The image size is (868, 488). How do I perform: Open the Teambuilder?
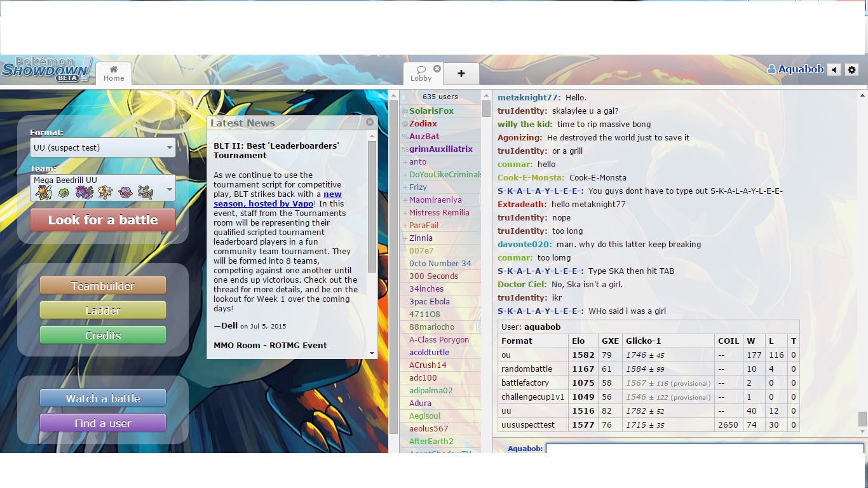tap(103, 286)
